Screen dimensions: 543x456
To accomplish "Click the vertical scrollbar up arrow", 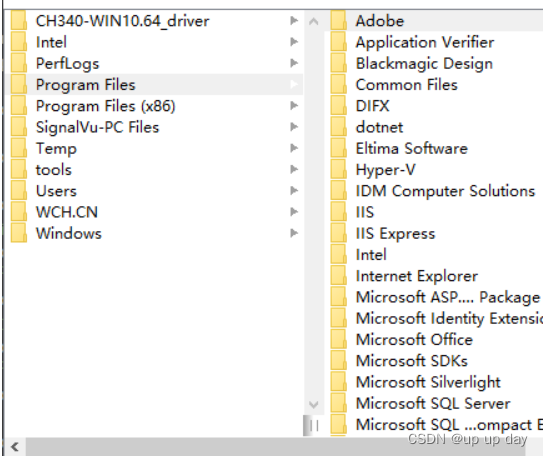I will coord(313,22).
